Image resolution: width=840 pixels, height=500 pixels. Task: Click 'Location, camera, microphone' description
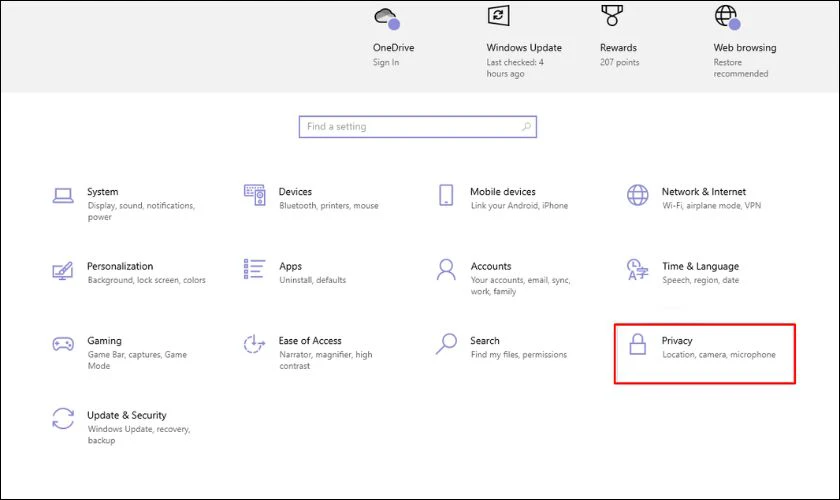click(719, 355)
